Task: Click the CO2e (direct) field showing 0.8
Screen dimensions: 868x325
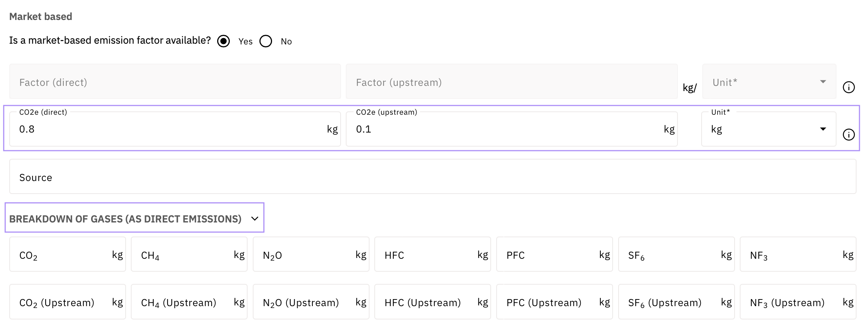Action: point(170,129)
